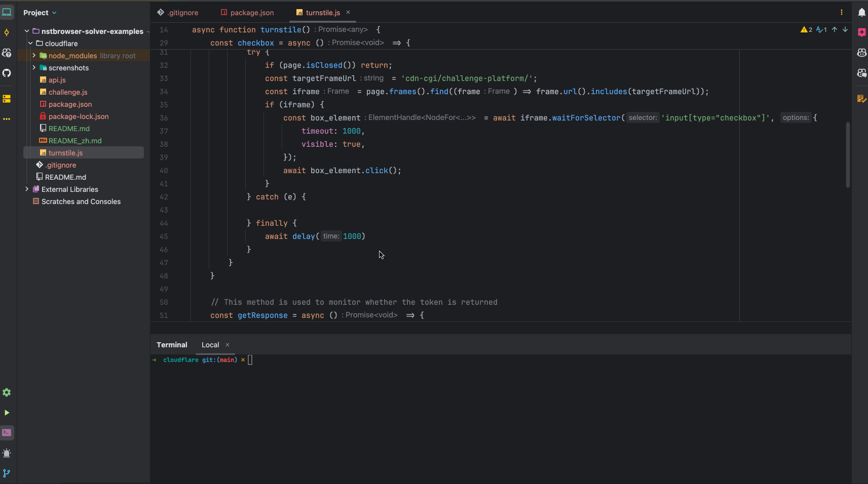
Task: Expand the node_modules folder
Action: click(x=34, y=56)
